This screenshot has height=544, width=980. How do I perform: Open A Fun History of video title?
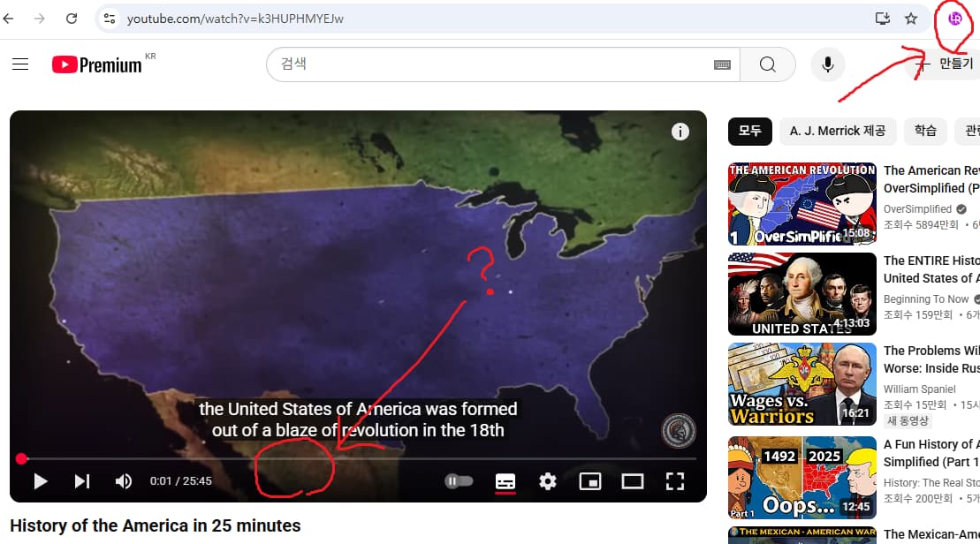[x=931, y=453]
